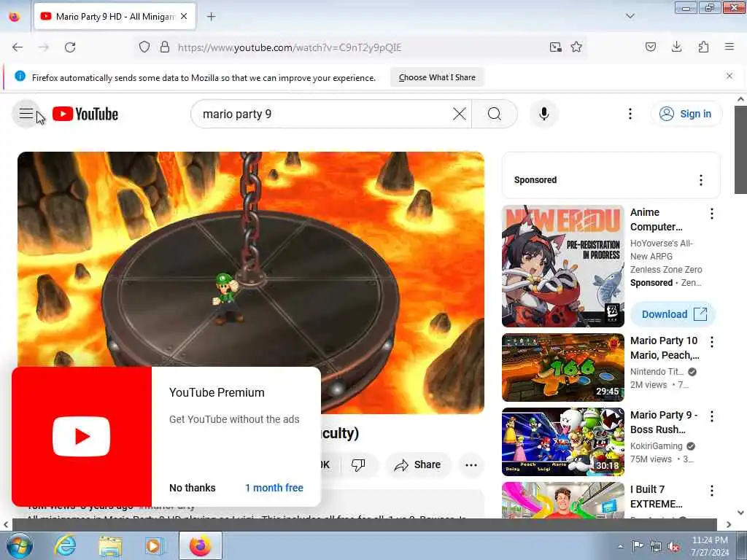Viewport: 747px width, 560px height.
Task: Clear the search box with X icon
Action: pos(460,114)
